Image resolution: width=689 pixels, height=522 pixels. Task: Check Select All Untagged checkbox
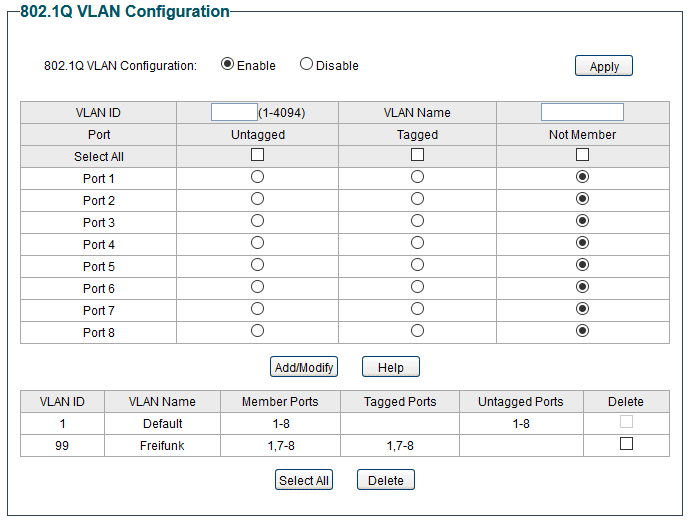[257, 155]
